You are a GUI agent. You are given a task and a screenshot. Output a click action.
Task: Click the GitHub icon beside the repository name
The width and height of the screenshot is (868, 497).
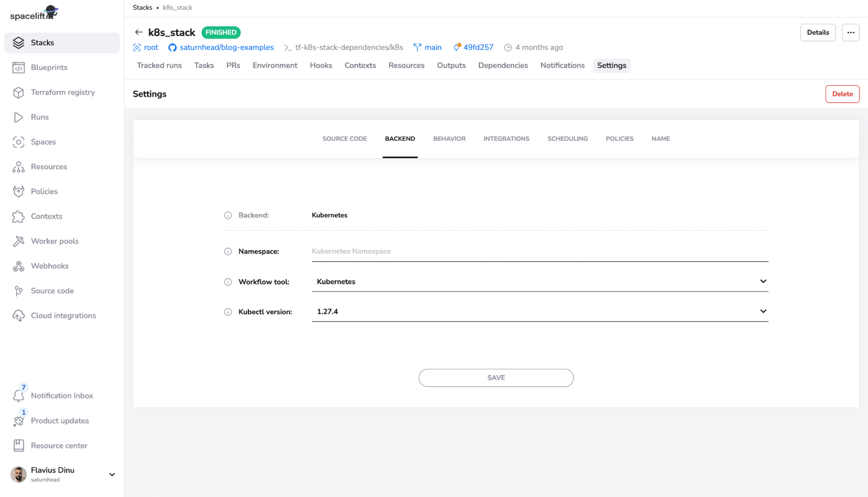coord(172,47)
